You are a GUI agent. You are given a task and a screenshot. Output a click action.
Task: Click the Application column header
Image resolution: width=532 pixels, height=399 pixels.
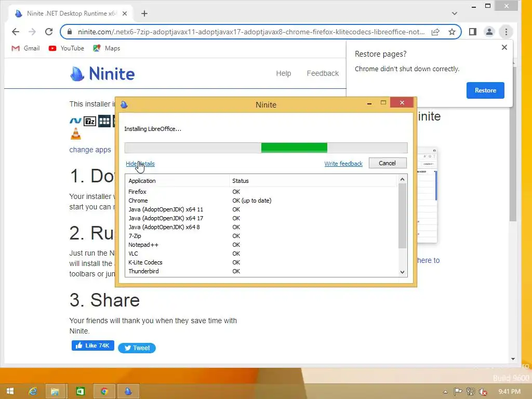[178, 181]
